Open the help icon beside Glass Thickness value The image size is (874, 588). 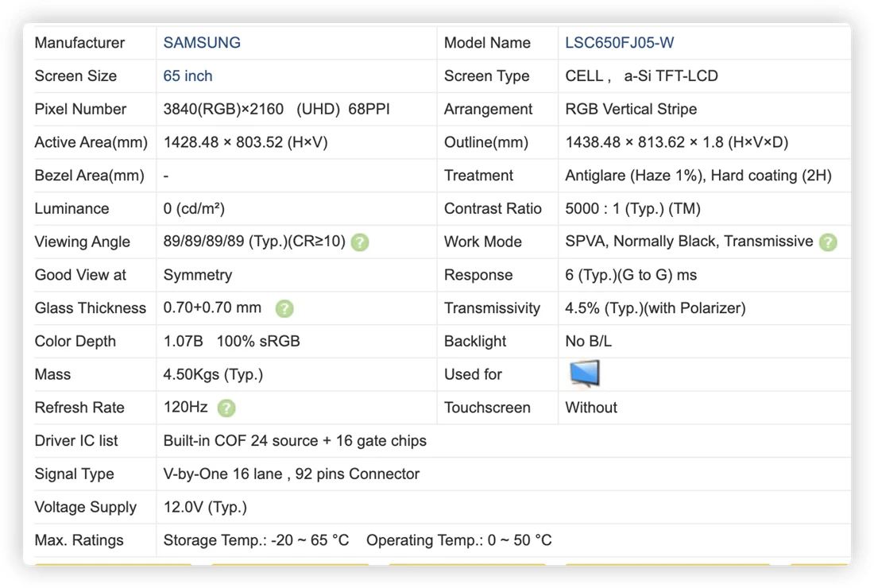[x=284, y=309]
